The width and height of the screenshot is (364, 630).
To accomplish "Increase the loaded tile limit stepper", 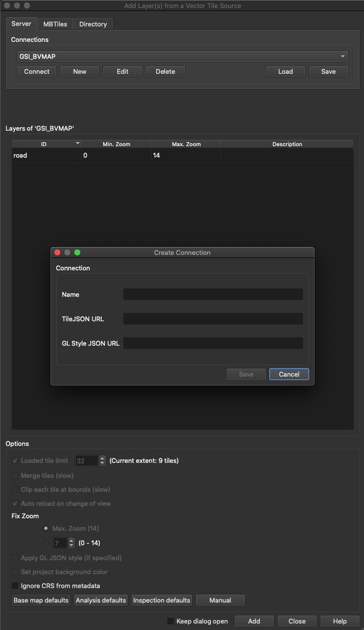I will (102, 458).
